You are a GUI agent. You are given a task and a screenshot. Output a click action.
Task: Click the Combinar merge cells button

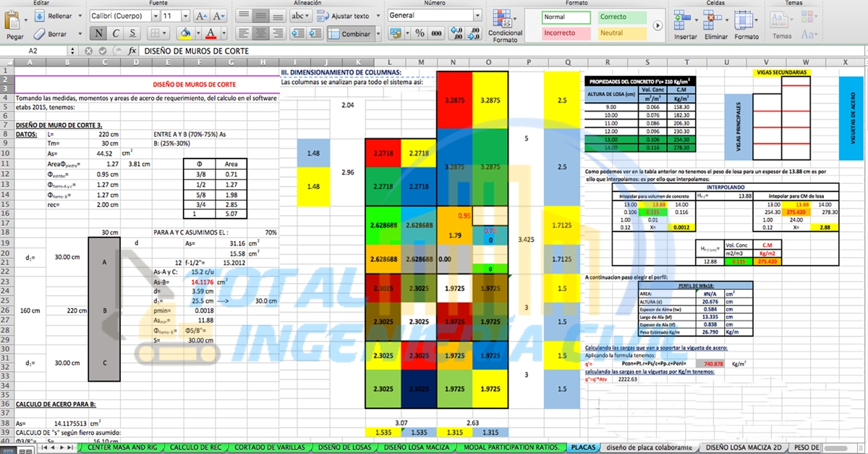pyautogui.click(x=352, y=33)
